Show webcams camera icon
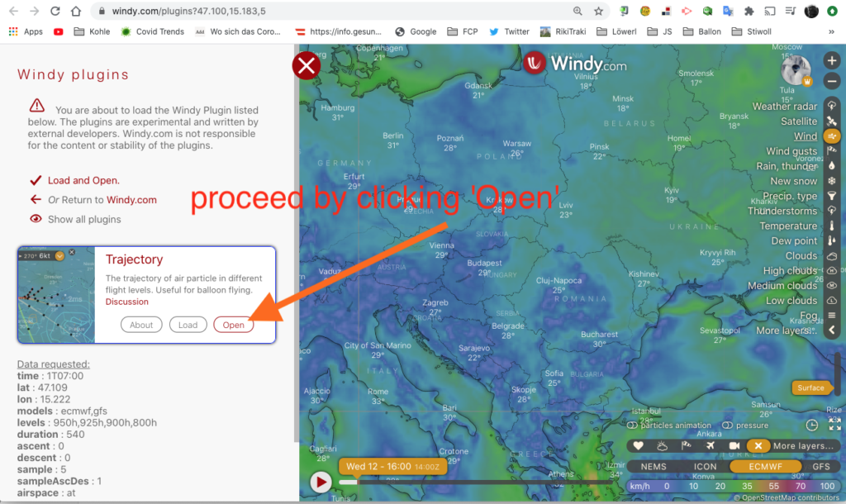Screen dimensions: 846x504 pyautogui.click(x=734, y=445)
